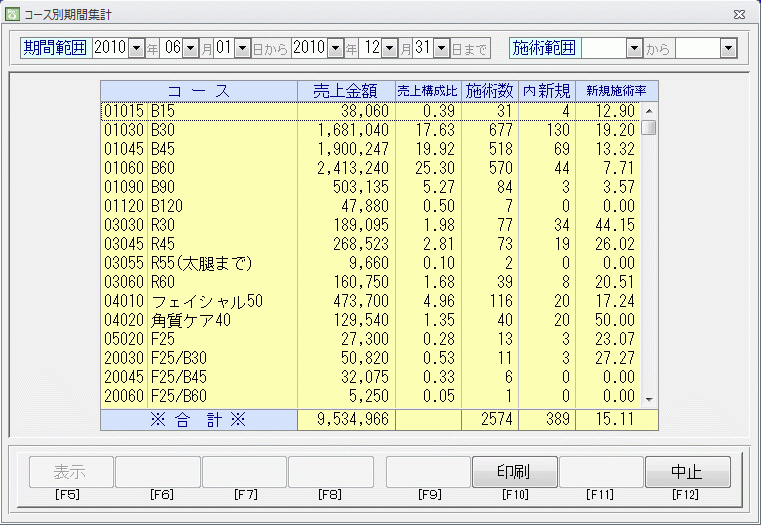Click the empty [F9] button
This screenshot has height=525, width=761.
[x=428, y=472]
